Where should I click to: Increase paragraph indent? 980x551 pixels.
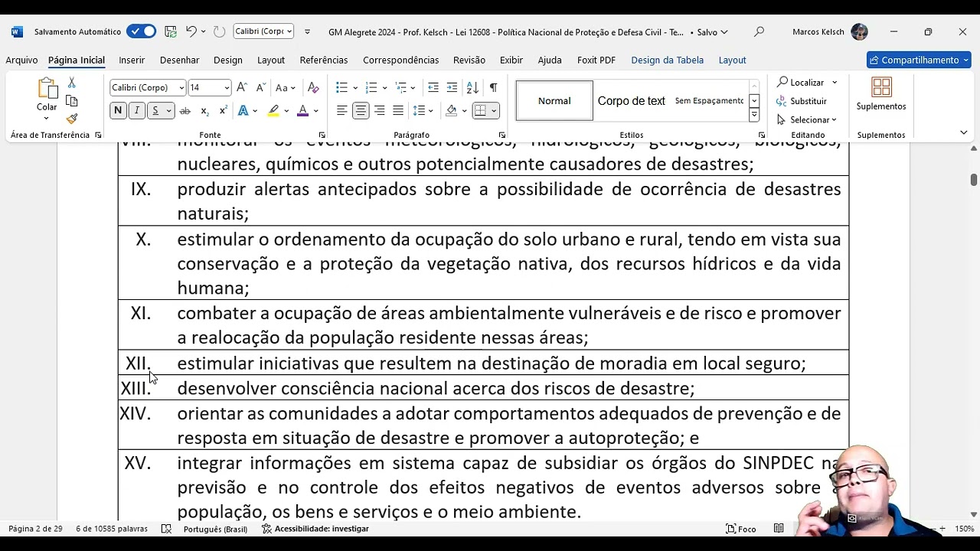click(452, 87)
